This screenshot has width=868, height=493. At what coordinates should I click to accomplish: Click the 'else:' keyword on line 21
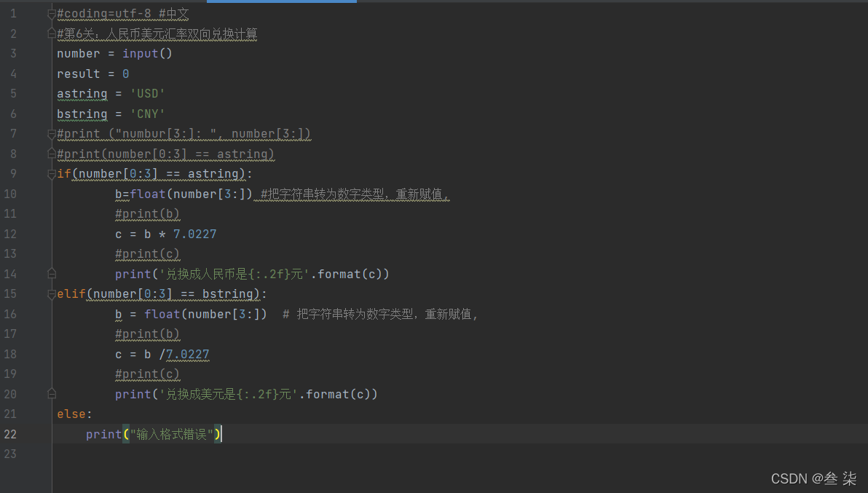tap(74, 414)
